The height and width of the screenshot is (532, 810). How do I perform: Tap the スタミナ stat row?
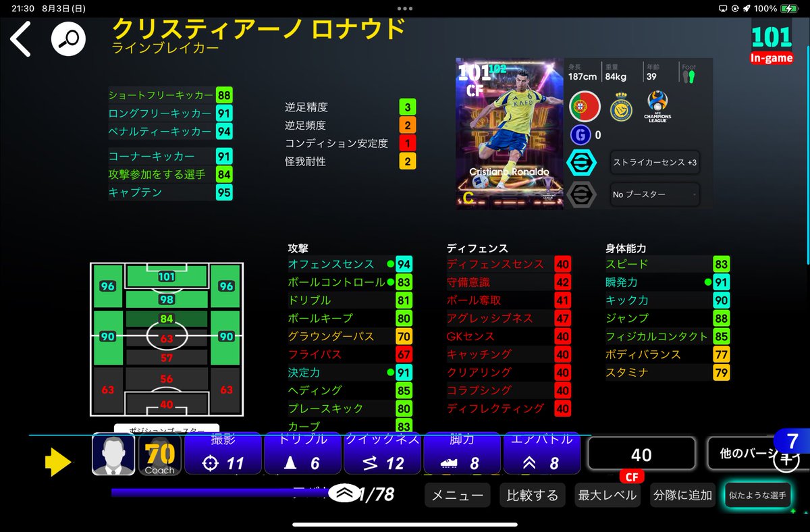pos(668,372)
